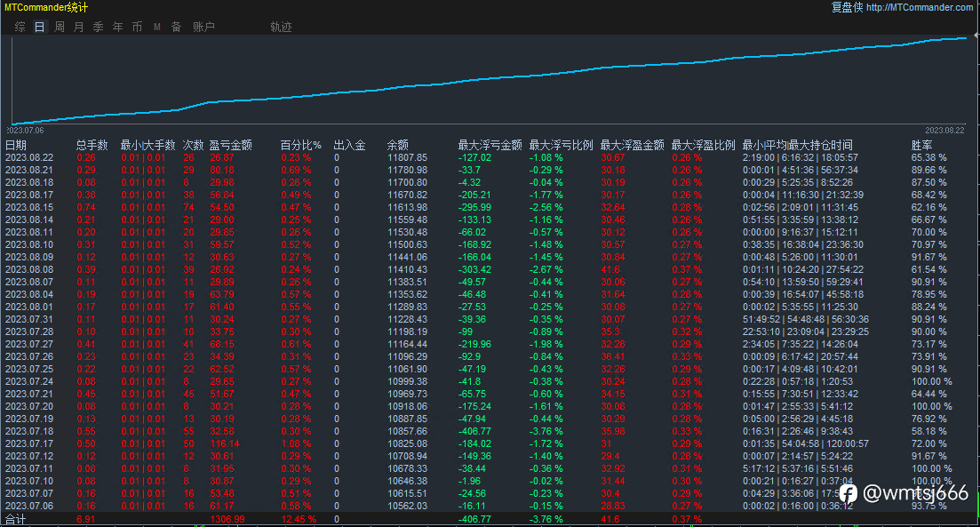This screenshot has width=980, height=527.
Task: Open the 周 weekly tab
Action: [x=60, y=27]
